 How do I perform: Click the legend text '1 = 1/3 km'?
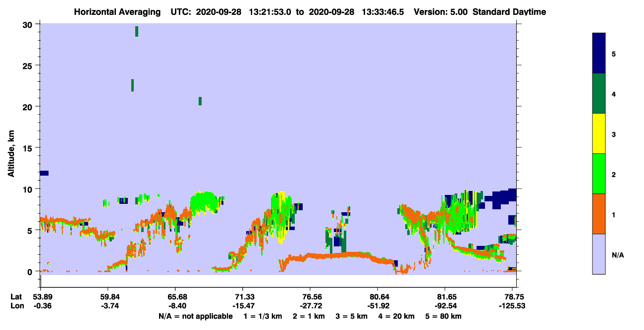coord(262,316)
